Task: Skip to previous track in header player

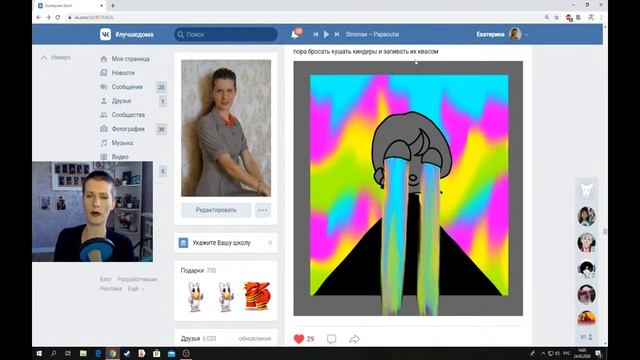Action: click(316, 34)
